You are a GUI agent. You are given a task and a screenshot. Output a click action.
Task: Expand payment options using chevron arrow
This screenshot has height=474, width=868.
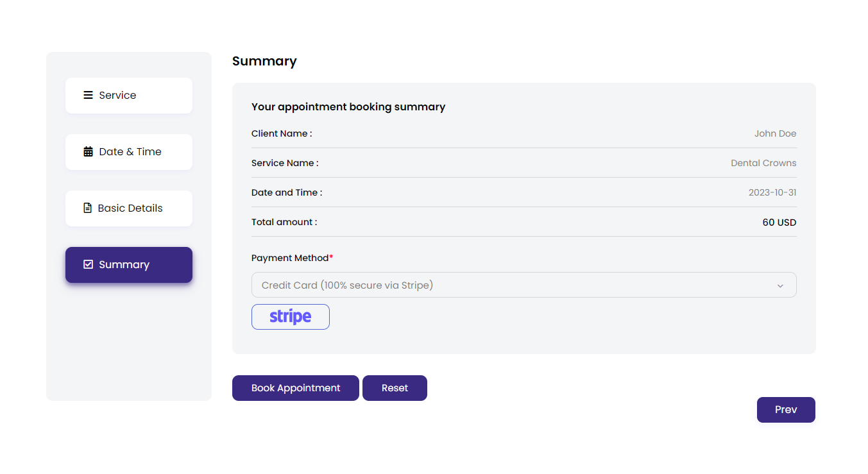(x=780, y=286)
